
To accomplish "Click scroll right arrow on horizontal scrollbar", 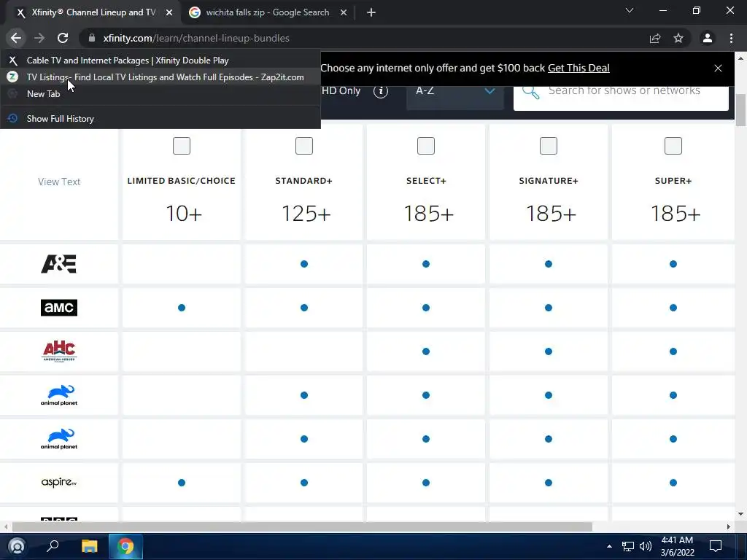I will click(729, 526).
